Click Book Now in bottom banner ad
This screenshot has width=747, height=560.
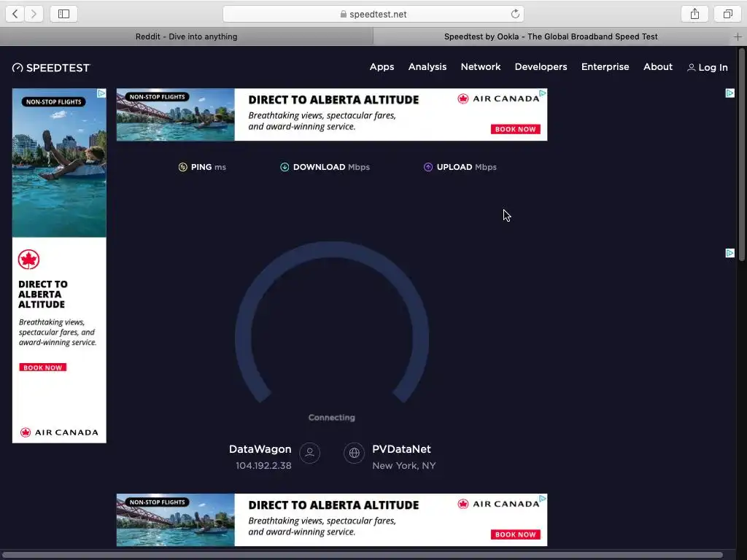pyautogui.click(x=516, y=534)
